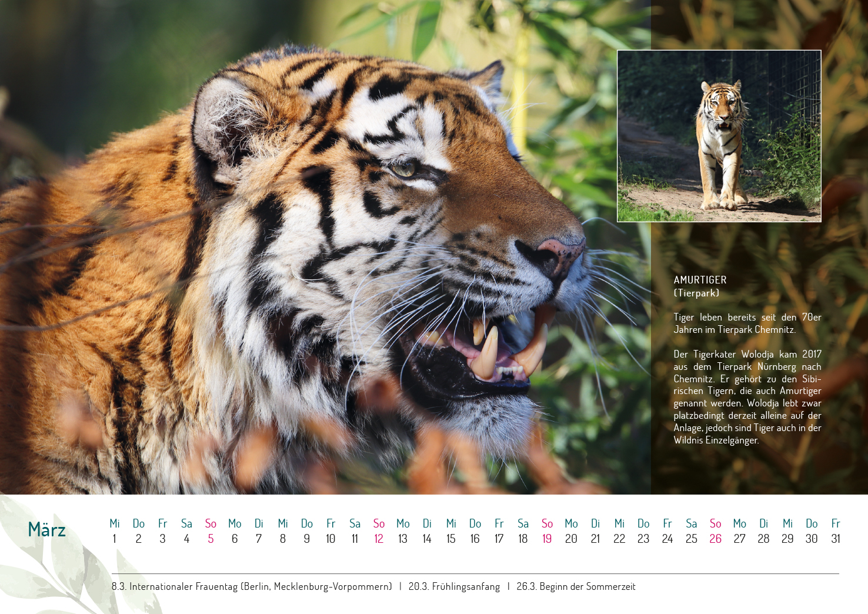Viewport: 868px width, 614px height.
Task: Click the März month heading
Action: pos(46,530)
